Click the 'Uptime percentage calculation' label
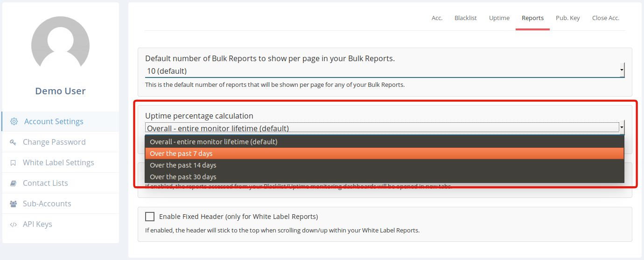This screenshot has height=260, width=644. click(199, 116)
